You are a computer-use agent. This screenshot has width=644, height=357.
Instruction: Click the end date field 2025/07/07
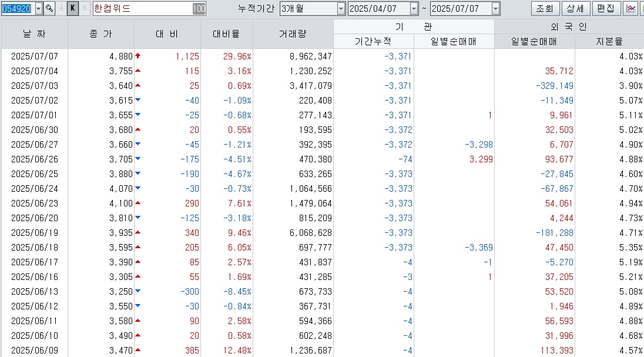(461, 9)
